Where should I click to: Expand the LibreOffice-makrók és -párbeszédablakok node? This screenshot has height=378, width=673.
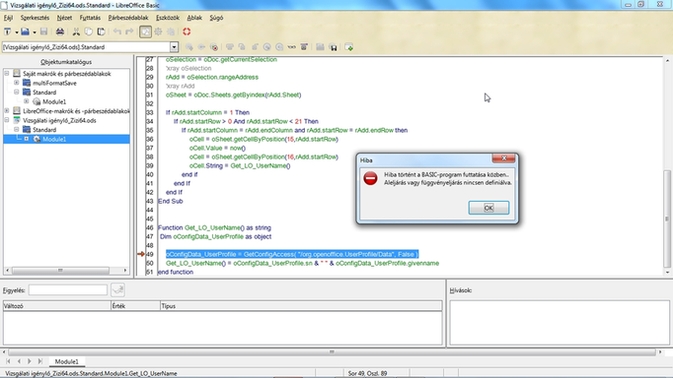pyautogui.click(x=7, y=111)
